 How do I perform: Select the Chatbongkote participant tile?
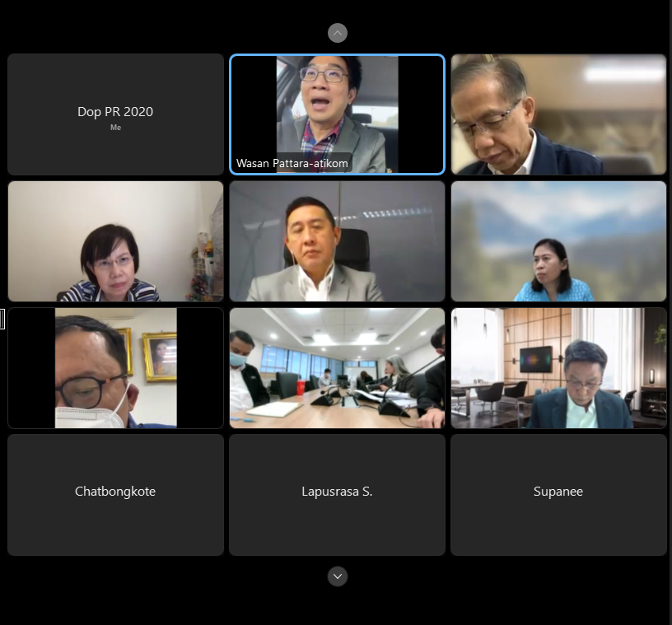pos(116,495)
